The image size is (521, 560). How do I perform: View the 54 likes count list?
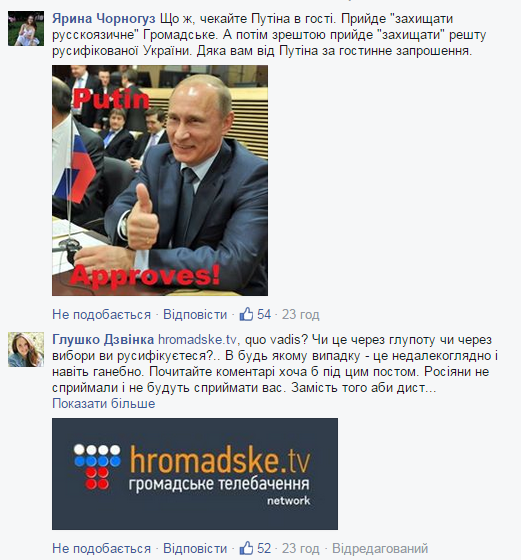click(264, 315)
